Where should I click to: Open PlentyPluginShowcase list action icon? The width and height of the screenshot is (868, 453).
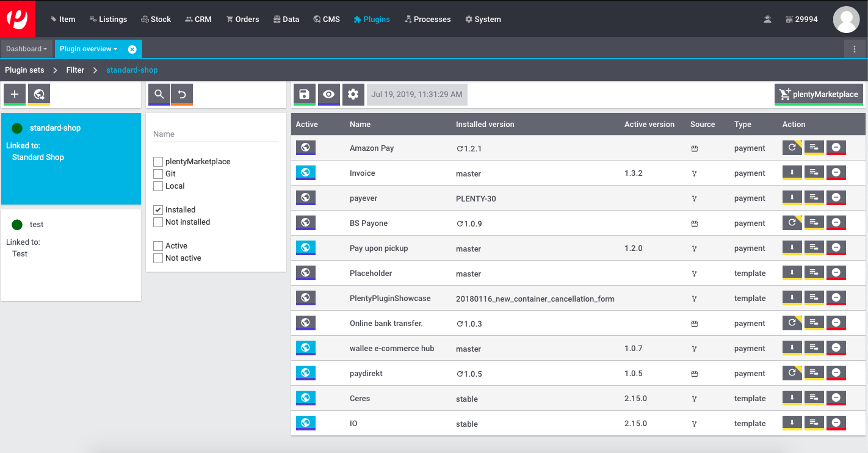814,298
